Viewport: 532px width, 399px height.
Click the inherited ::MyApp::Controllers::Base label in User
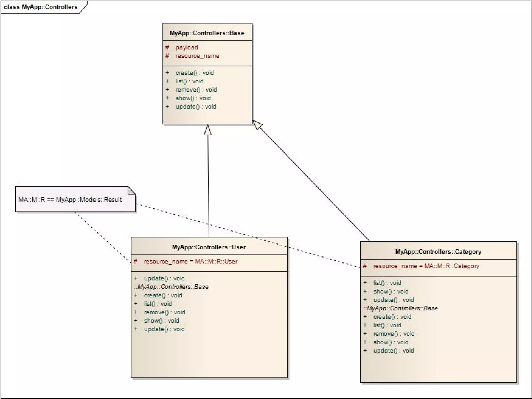(171, 287)
